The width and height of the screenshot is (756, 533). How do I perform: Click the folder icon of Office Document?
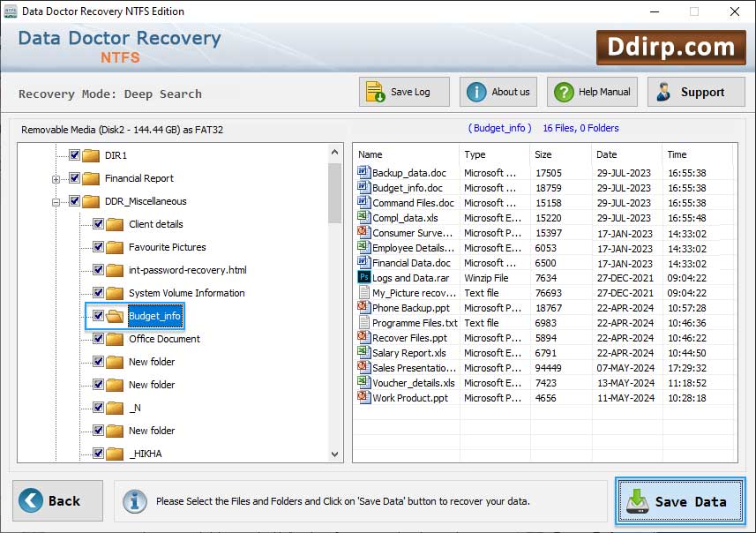115,339
